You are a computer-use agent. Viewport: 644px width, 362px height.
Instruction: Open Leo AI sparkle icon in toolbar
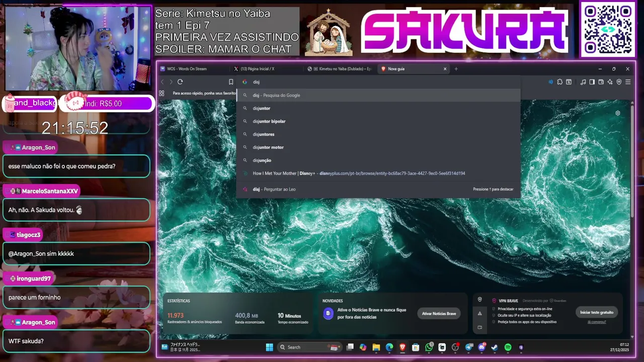coord(610,82)
